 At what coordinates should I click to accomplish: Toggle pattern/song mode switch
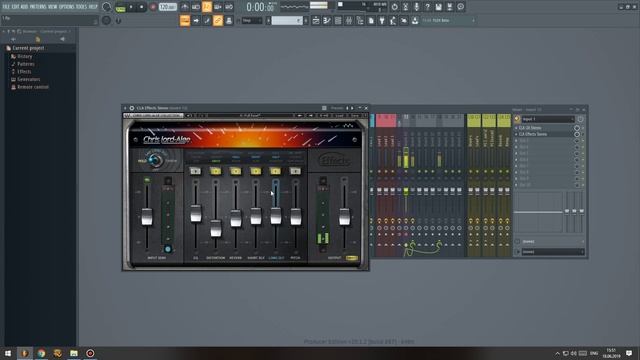[x=120, y=7]
